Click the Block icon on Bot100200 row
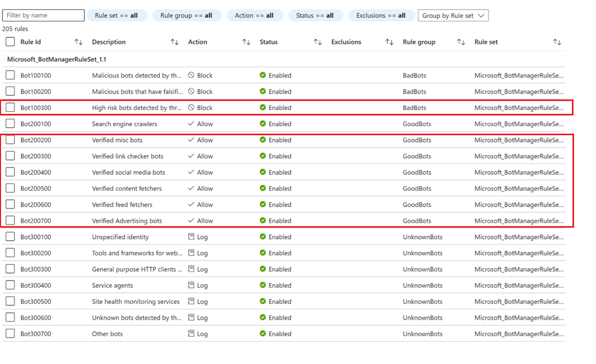The height and width of the screenshot is (364, 596). click(x=191, y=91)
